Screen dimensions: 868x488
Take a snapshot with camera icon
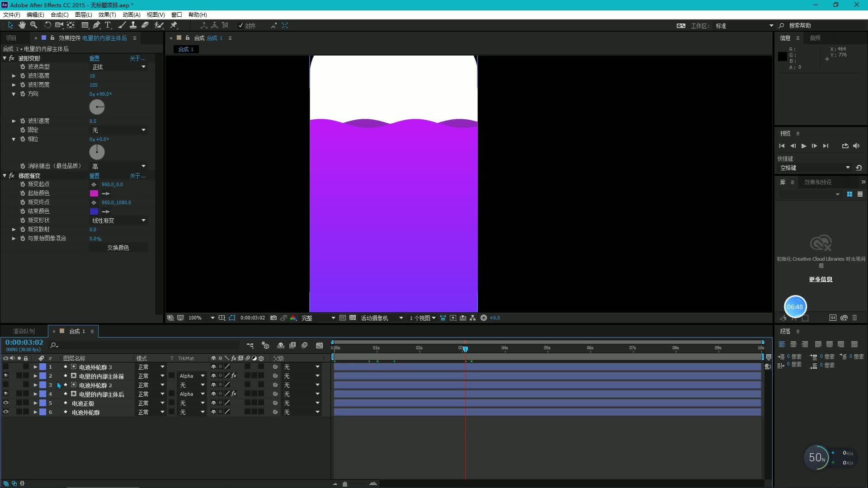[274, 318]
